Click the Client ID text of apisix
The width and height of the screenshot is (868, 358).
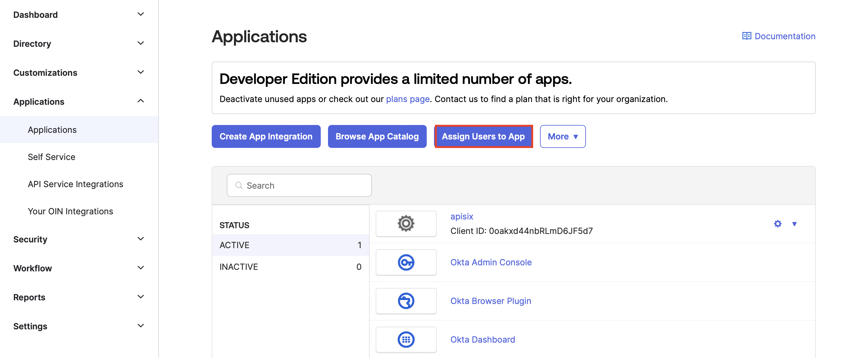521,231
